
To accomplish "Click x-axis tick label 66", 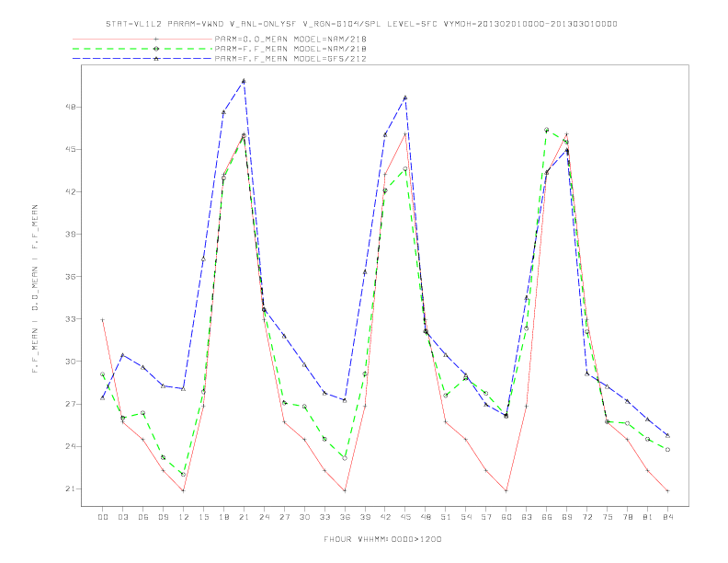I will pos(547,517).
